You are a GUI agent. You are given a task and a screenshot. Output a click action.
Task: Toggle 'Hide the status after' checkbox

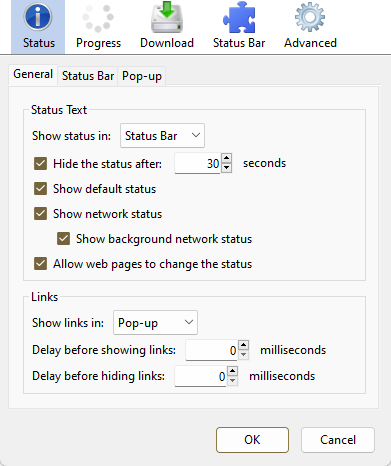click(x=40, y=164)
